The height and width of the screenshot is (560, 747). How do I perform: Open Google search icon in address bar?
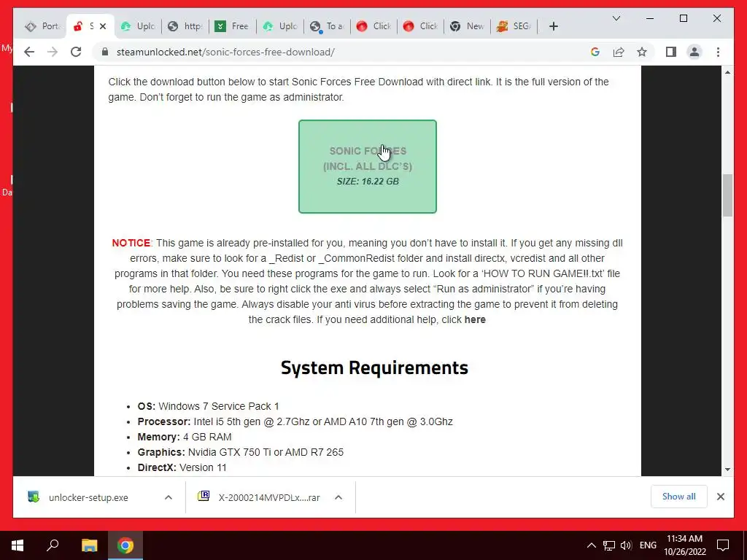(595, 52)
